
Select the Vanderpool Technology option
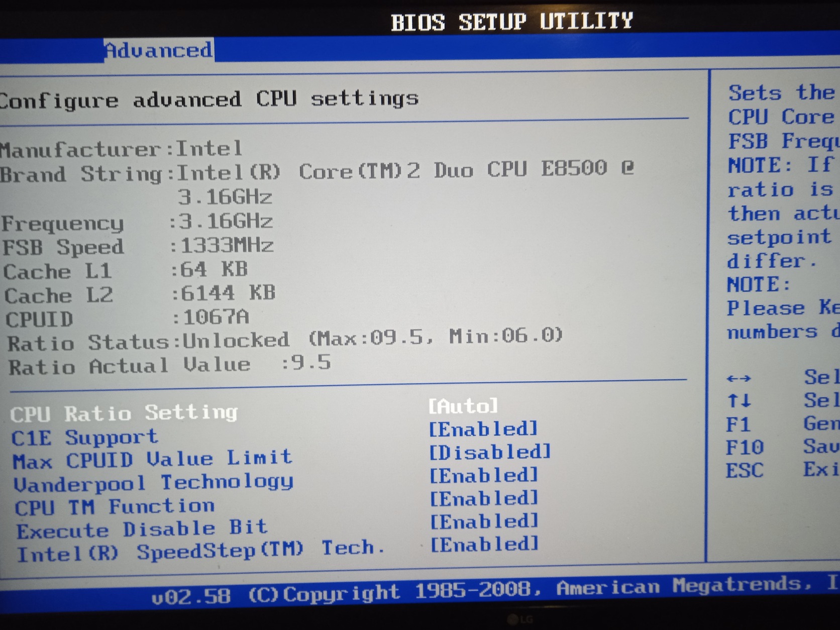153,483
